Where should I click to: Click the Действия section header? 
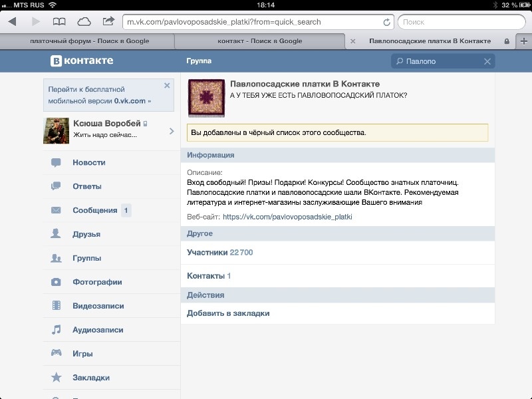coord(338,295)
